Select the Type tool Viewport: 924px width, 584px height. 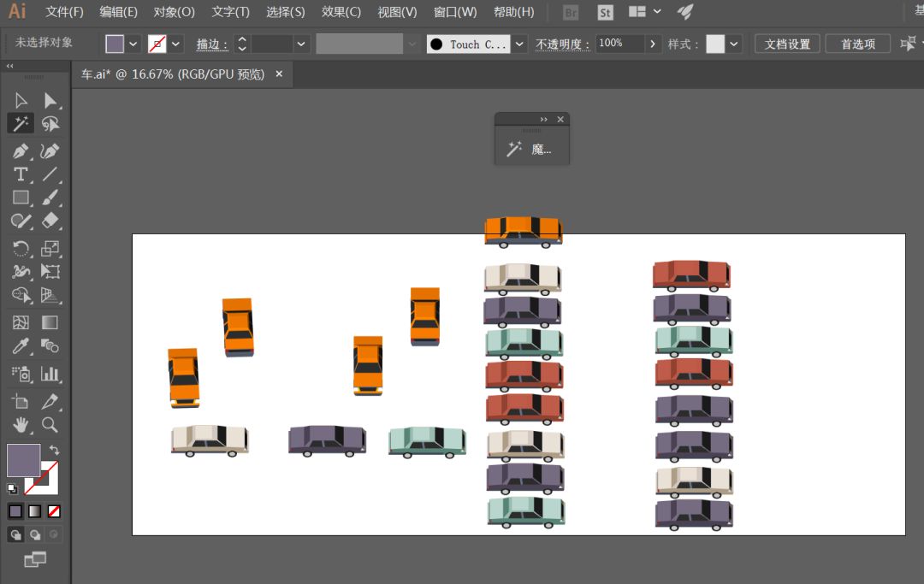[21, 174]
